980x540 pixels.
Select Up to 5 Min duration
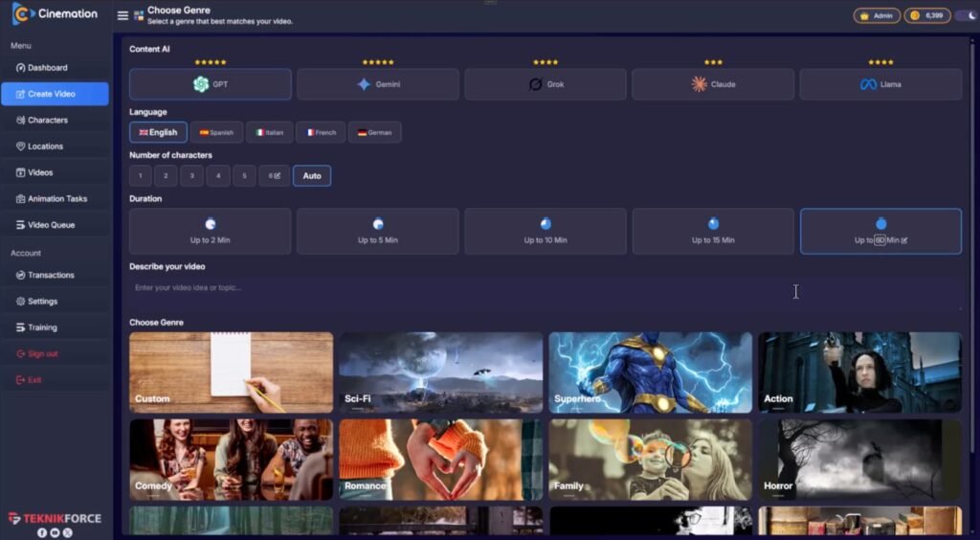(x=377, y=232)
